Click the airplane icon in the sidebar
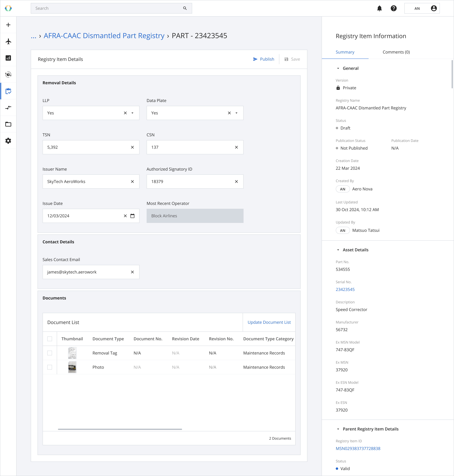 tap(8, 41)
